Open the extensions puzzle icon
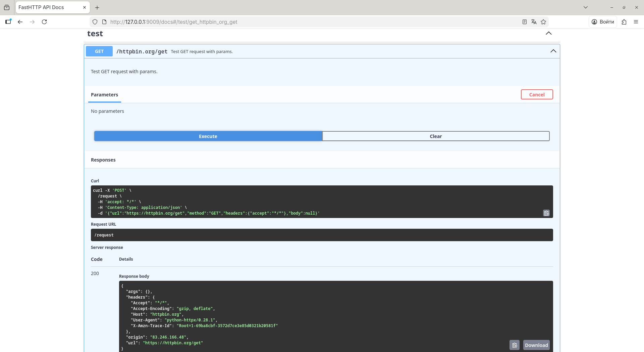This screenshot has height=352, width=644. (x=624, y=22)
